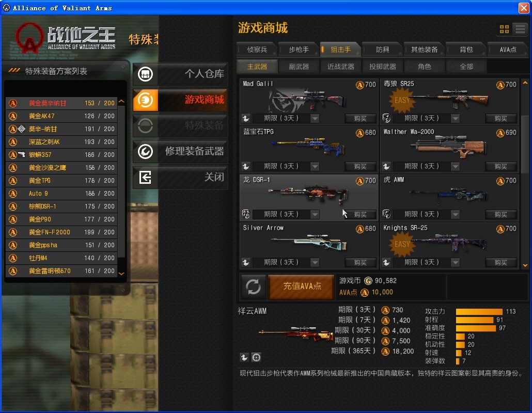Click the Walther Wa-2000 rifle thumbnail
The width and height of the screenshot is (532, 413).
(448, 147)
